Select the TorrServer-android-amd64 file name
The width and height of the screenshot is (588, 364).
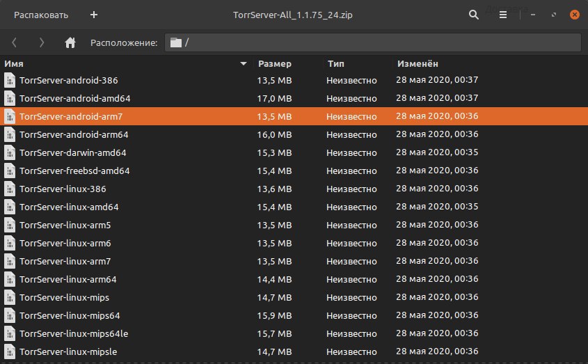pos(75,98)
